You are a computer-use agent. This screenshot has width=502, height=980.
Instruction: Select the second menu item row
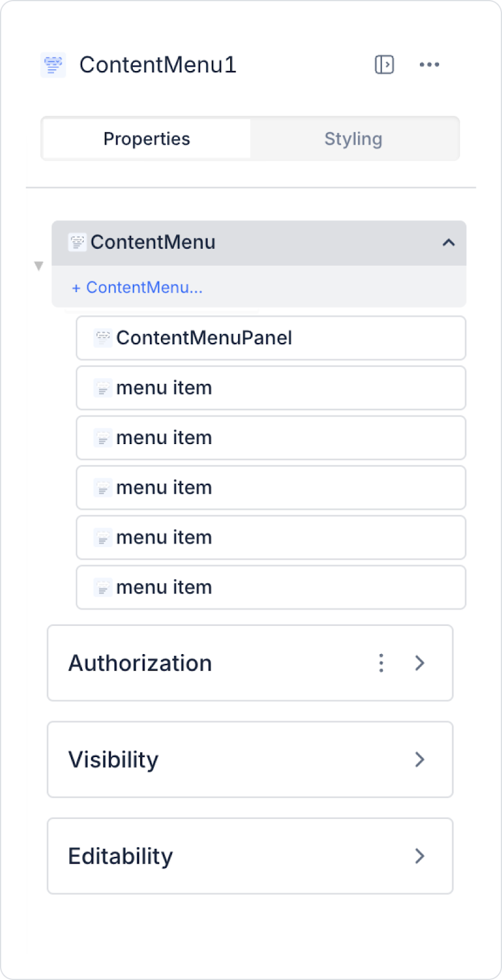(x=271, y=438)
